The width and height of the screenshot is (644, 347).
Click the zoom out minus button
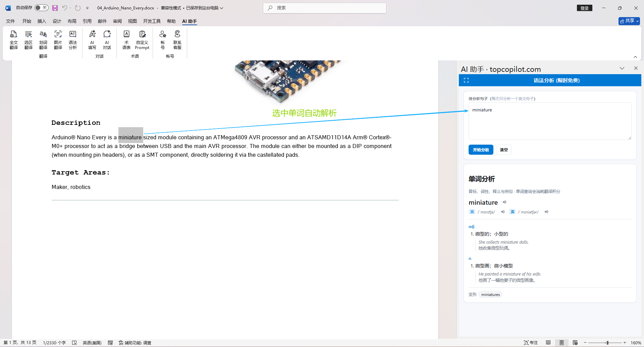point(585,343)
